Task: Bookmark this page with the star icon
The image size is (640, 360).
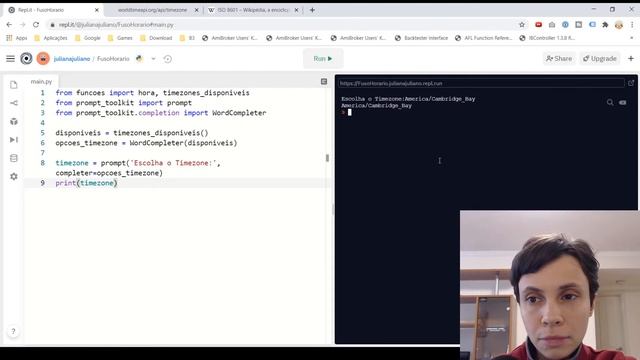Action: coord(522,25)
